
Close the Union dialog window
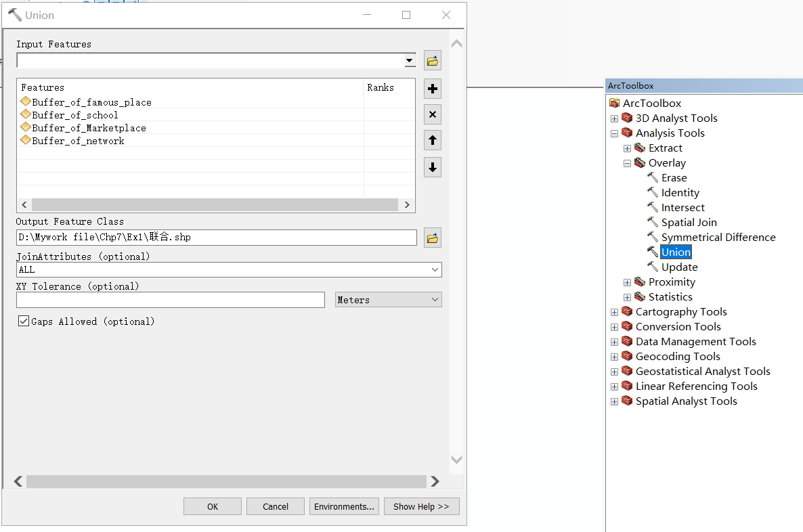pos(446,15)
